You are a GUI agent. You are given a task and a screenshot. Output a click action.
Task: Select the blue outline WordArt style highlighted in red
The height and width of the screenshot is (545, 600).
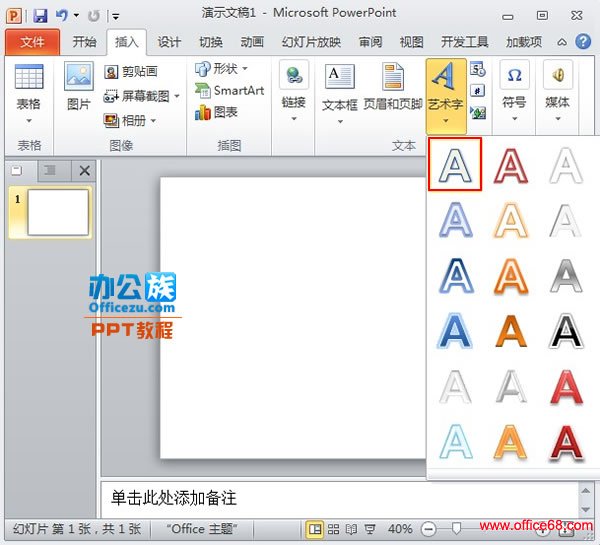(x=455, y=164)
